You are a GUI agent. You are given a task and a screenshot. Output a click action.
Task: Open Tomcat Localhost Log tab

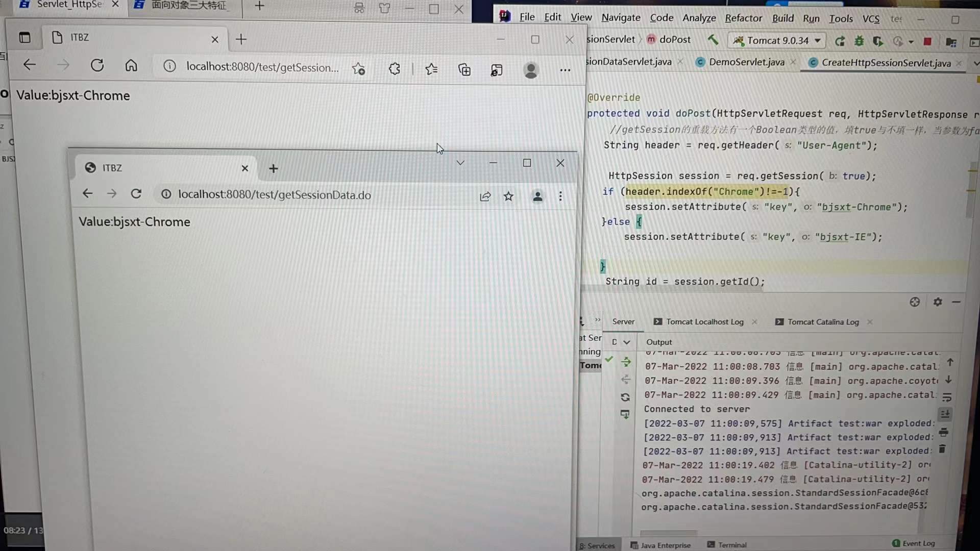coord(704,322)
